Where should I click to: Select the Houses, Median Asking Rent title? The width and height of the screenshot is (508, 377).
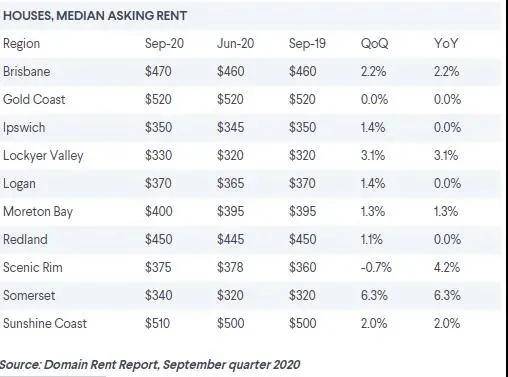pos(95,16)
